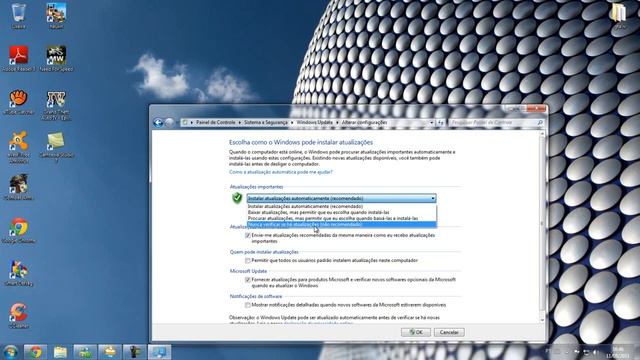Select the Control Panel taskbar button
Screen dimensions: 640x360
pos(160,352)
